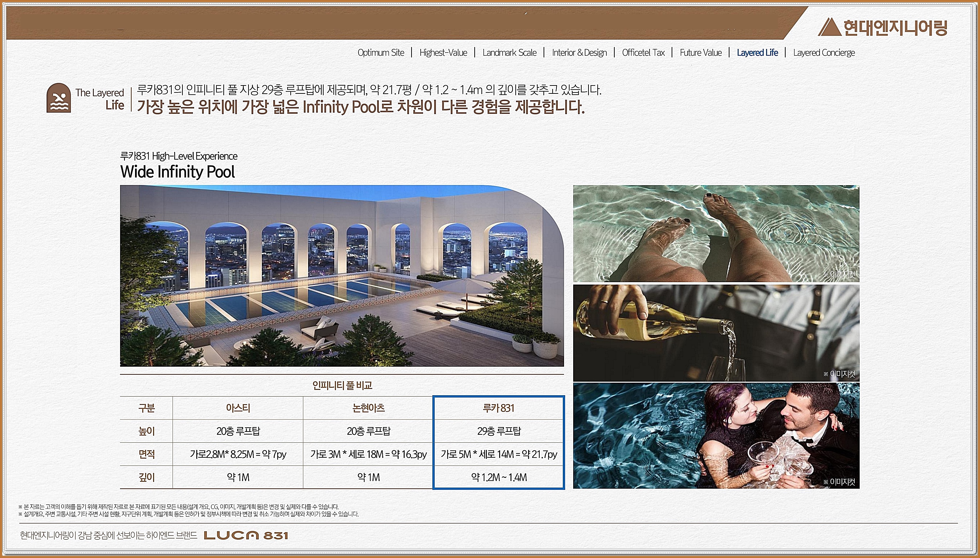Click the rooftop infinity pool rendering
The height and width of the screenshot is (558, 980).
coord(342,276)
